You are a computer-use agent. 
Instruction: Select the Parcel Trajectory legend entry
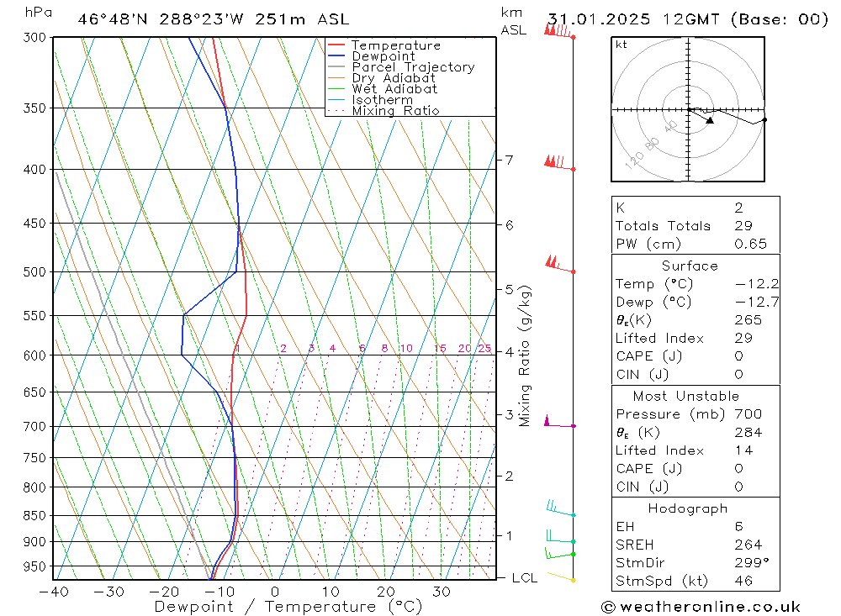402,67
